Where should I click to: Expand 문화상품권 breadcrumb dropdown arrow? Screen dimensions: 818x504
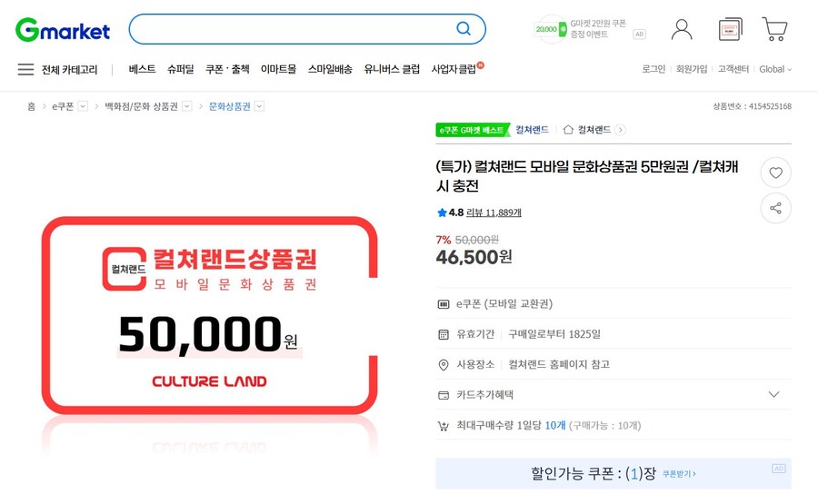pos(259,106)
